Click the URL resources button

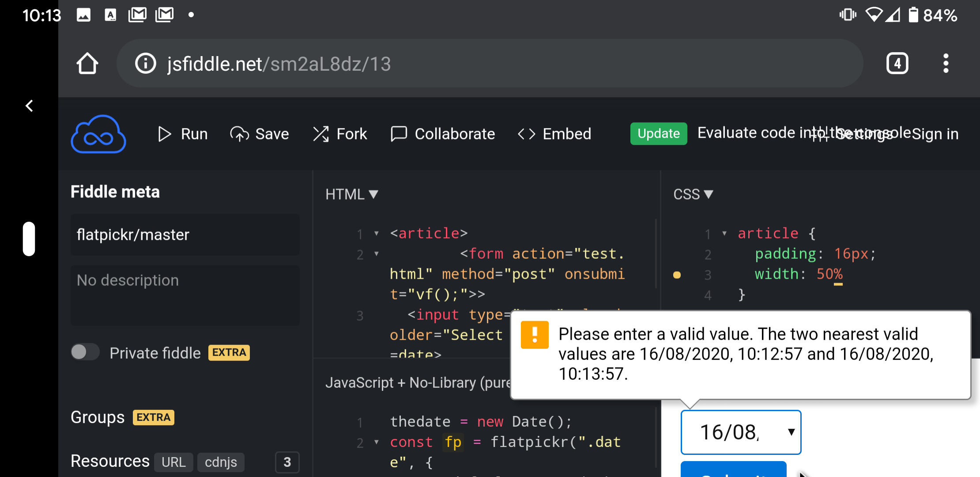tap(173, 462)
